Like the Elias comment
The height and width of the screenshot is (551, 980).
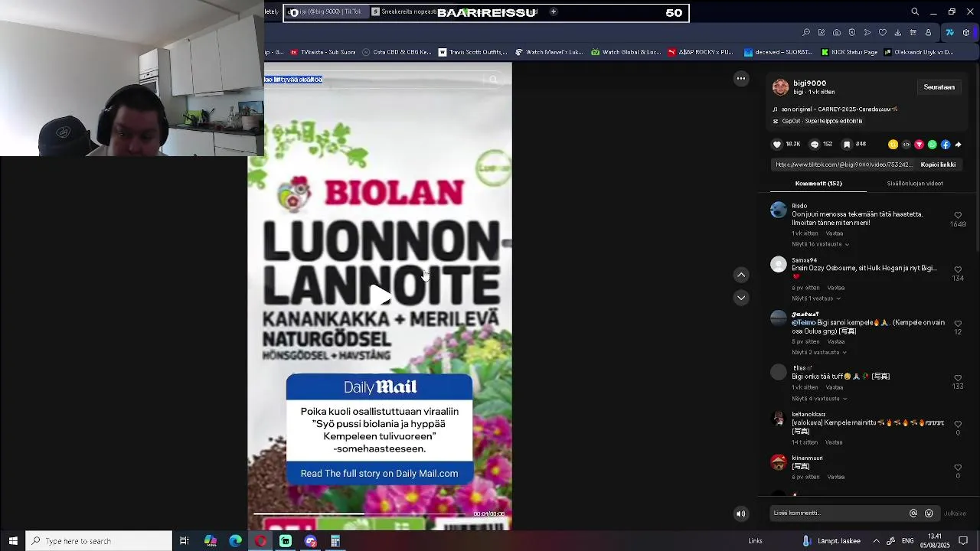pos(958,378)
